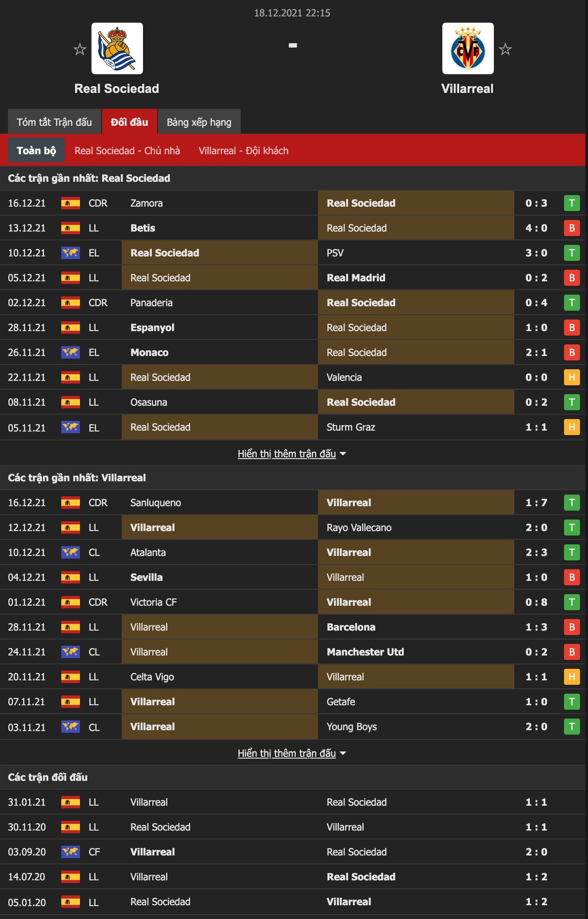Click the world flag in Atalanta row
Screen dimensions: 588x919
[x=71, y=552]
